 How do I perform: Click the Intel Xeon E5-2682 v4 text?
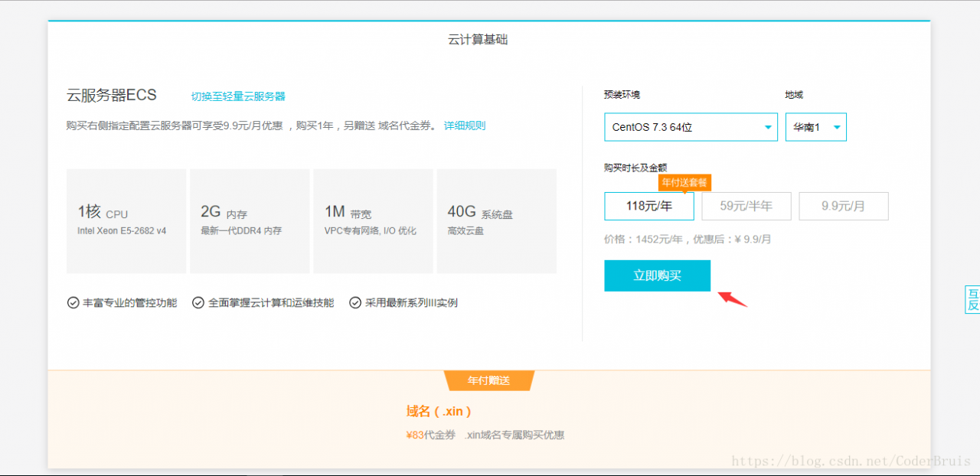click(x=122, y=230)
